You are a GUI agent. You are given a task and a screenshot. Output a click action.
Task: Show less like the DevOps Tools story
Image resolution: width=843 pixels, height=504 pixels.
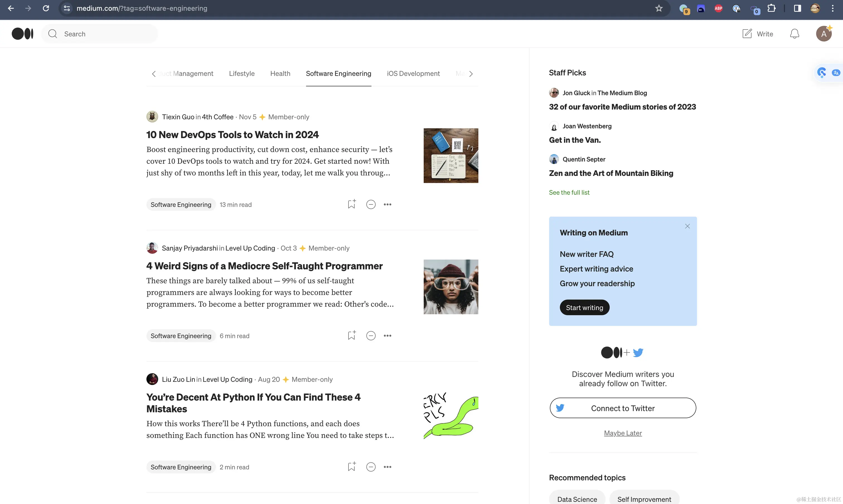click(x=371, y=204)
